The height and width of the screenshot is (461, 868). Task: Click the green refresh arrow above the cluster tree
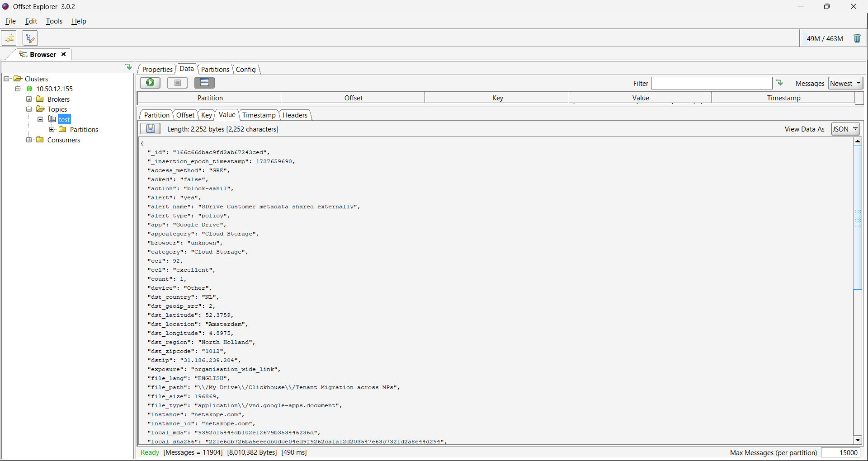(128, 67)
